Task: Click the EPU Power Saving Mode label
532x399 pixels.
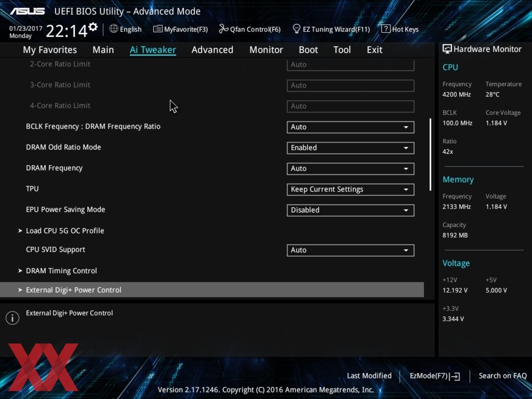Action: click(x=65, y=209)
